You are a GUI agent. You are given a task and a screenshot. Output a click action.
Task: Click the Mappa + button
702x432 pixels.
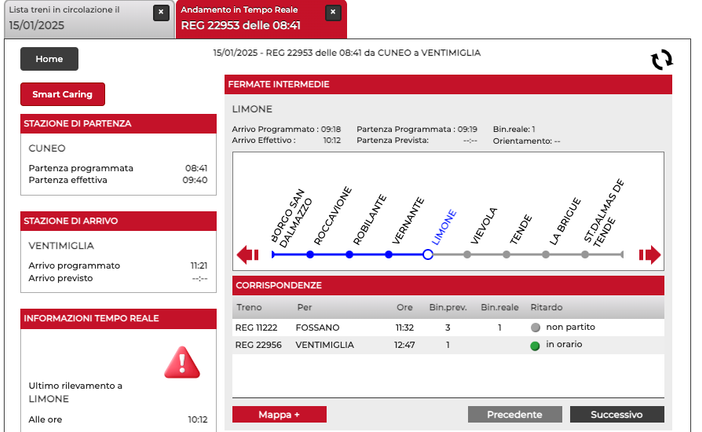(279, 414)
